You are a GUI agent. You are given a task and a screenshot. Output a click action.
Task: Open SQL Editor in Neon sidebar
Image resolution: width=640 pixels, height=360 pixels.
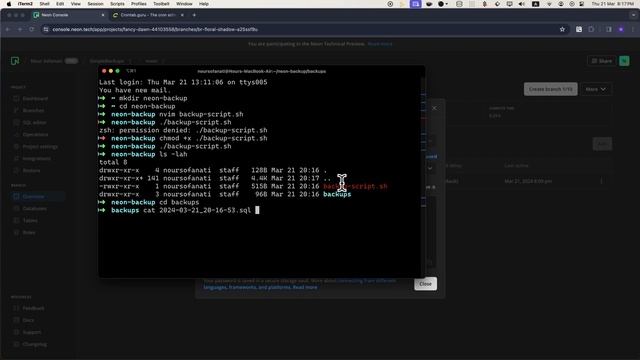(34, 122)
